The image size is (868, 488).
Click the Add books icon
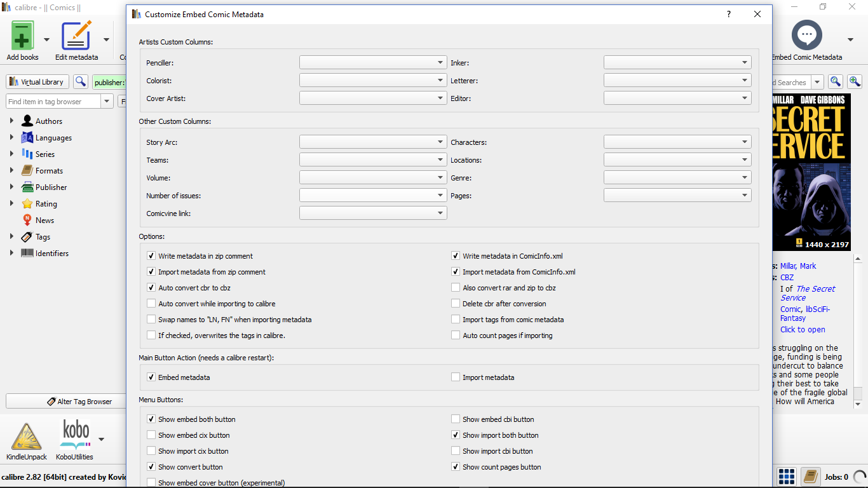[22, 36]
